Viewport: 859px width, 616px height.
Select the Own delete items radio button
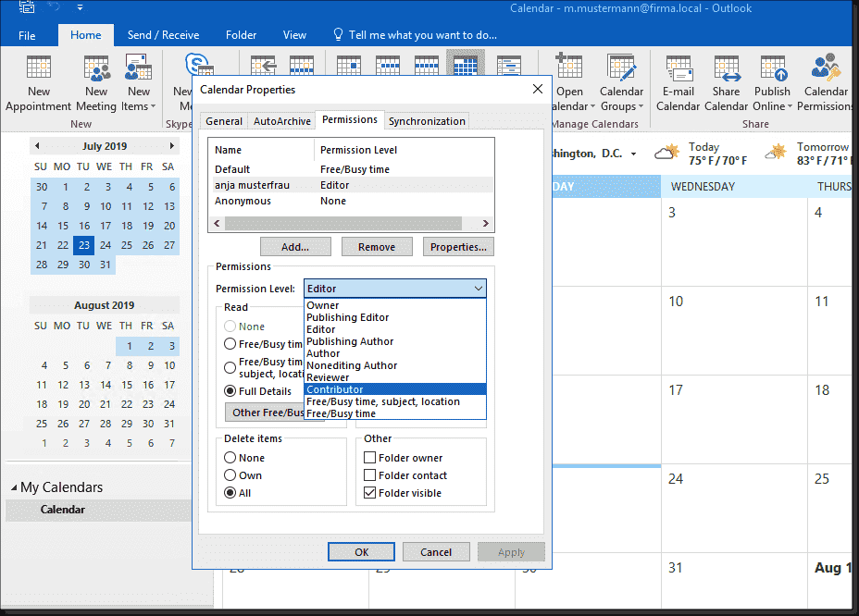tap(230, 474)
